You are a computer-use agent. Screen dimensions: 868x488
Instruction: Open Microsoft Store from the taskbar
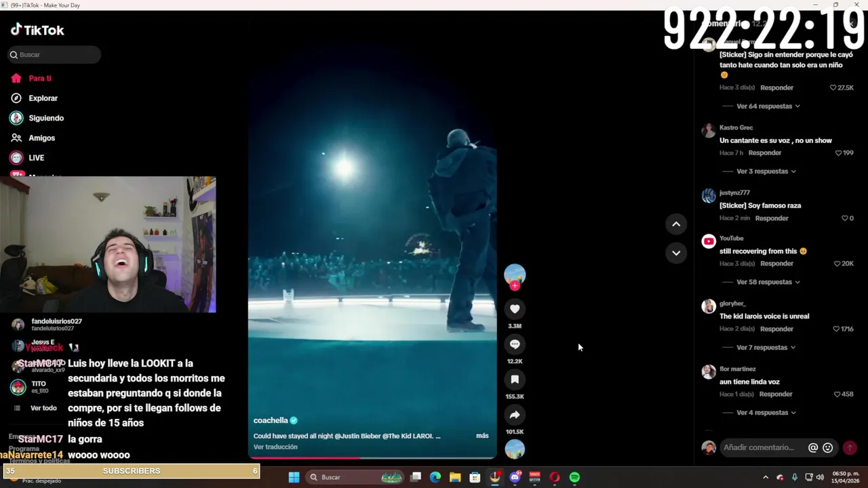pos(475,477)
